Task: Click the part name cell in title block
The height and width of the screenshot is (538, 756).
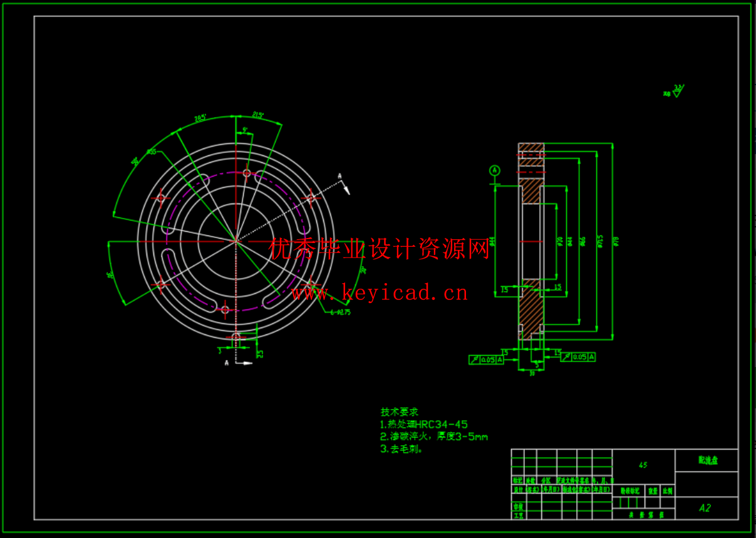Action: tap(707, 460)
